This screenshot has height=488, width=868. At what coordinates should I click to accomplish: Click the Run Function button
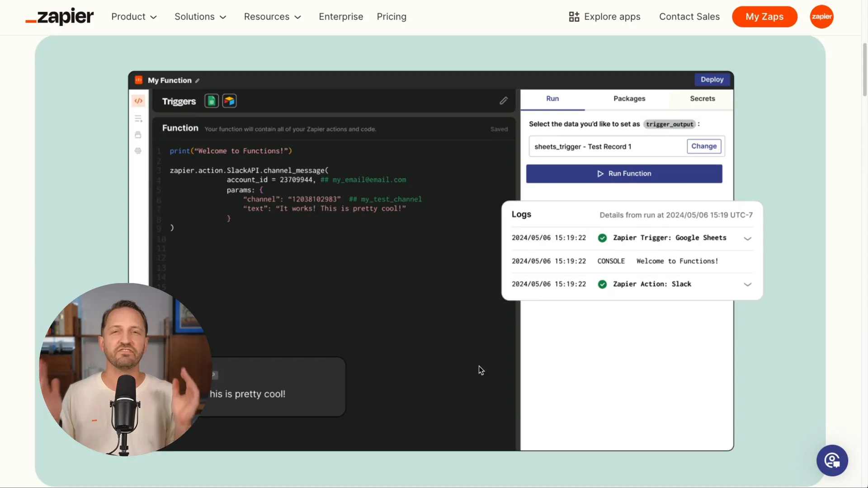coord(624,174)
